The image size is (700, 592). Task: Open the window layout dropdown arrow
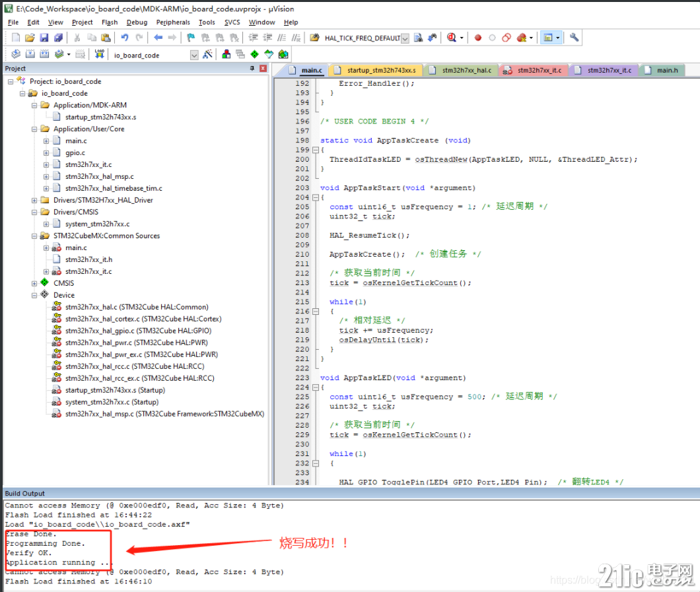557,38
